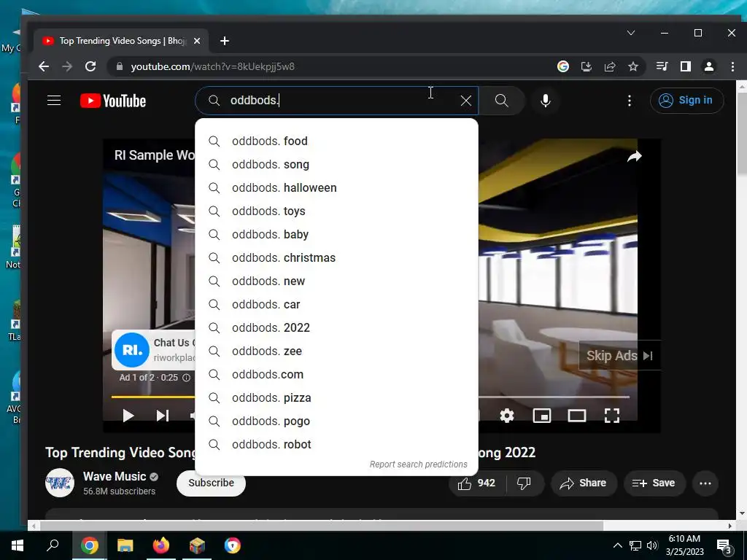Open the tab search dropdown arrow

point(631,33)
